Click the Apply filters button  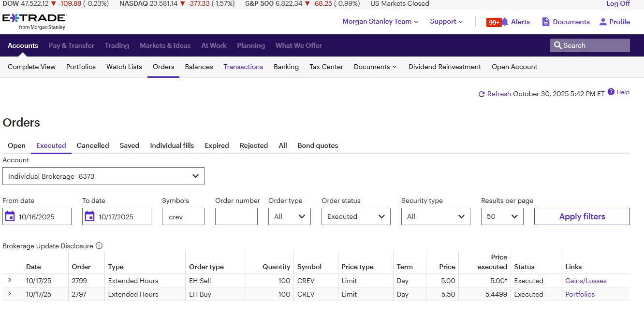[x=582, y=216]
